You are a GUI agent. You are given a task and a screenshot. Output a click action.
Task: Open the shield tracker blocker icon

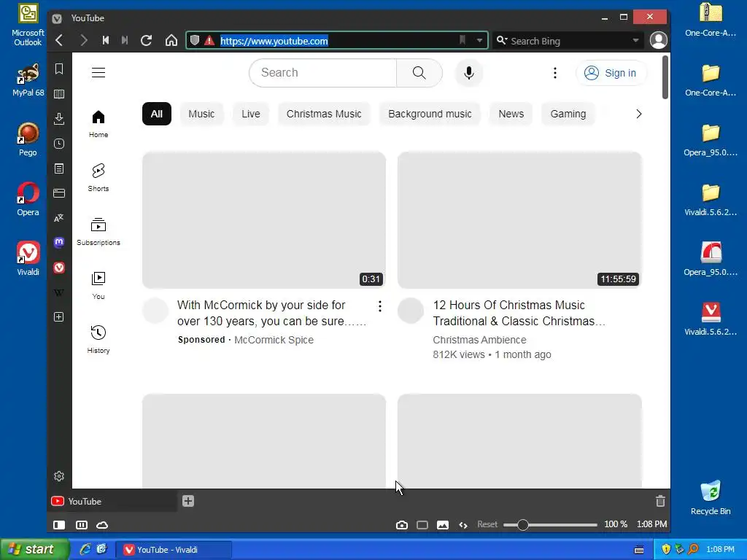click(x=194, y=41)
